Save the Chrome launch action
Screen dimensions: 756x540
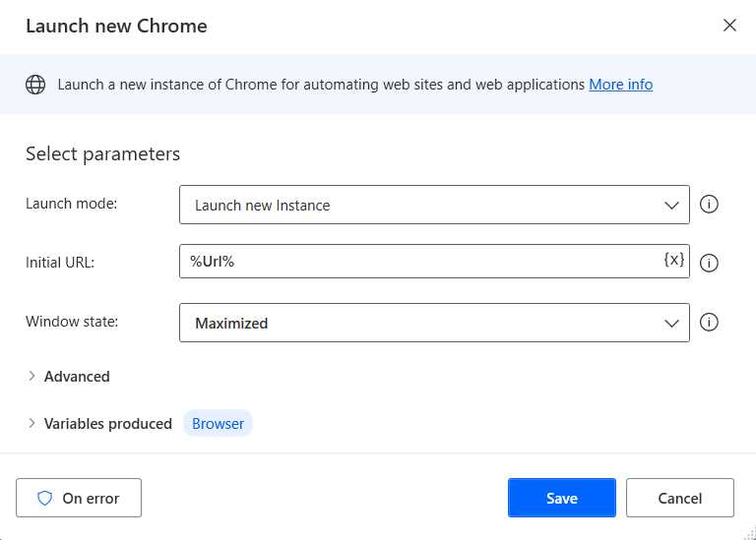(x=562, y=498)
